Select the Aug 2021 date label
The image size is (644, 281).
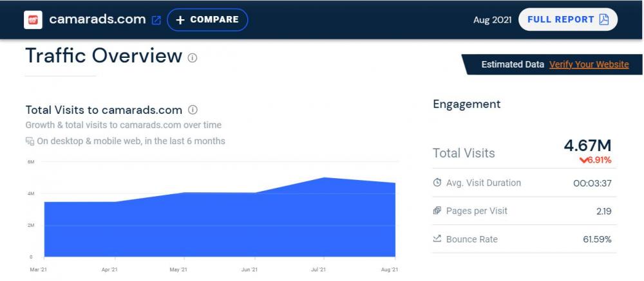[492, 20]
